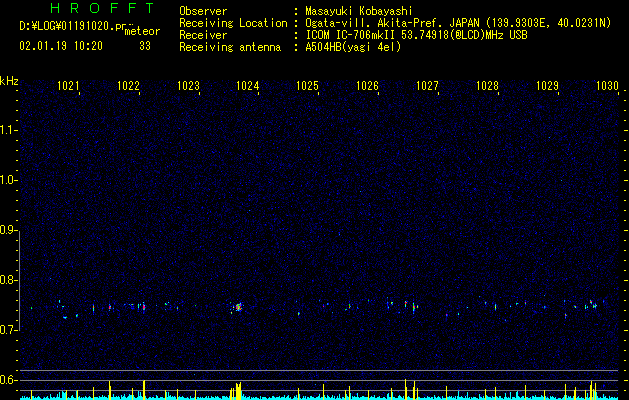Screen dimensions: 629x400
Task: Click the 'meteor' count label
Action: coord(142,31)
